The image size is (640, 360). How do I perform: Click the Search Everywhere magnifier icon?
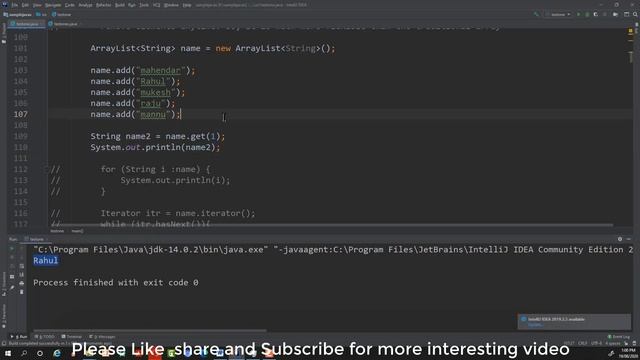tap(635, 14)
